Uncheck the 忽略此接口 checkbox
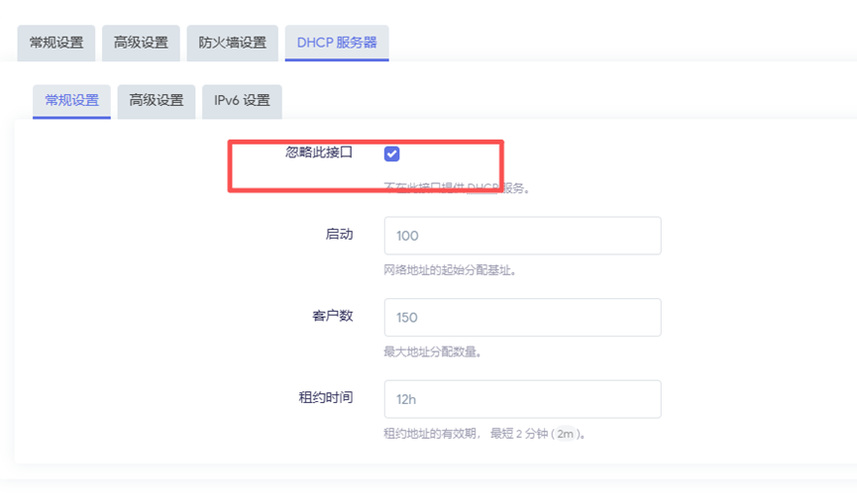The height and width of the screenshot is (504, 857). point(392,153)
